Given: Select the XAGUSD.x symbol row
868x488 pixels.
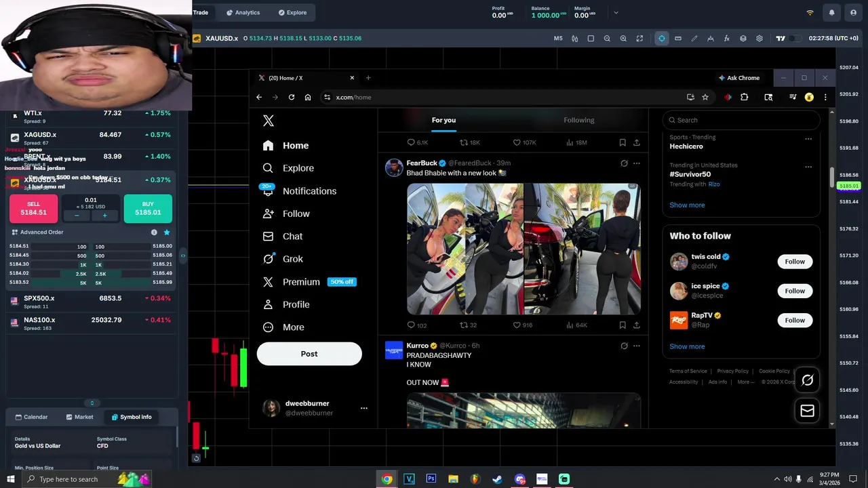Looking at the screenshot, I should (x=90, y=138).
